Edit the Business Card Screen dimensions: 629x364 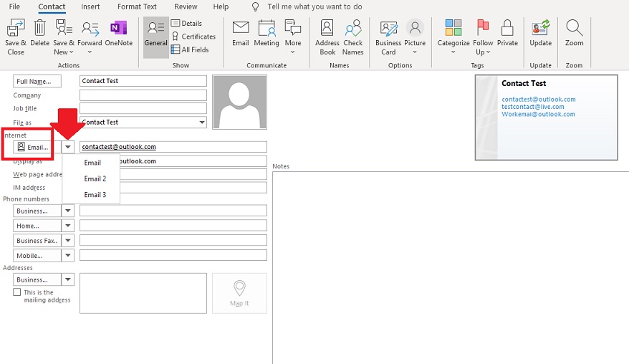[x=388, y=37]
